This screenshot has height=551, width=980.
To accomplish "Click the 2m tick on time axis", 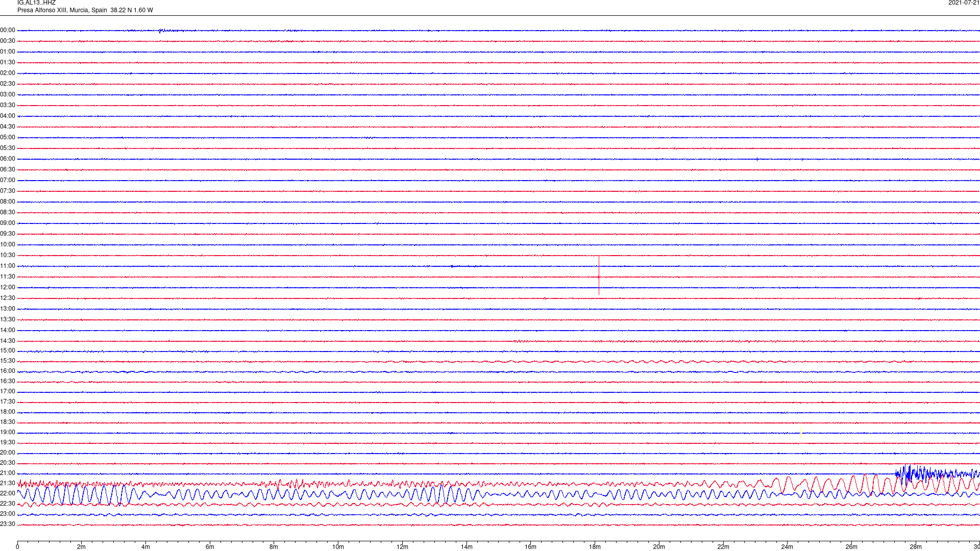I will [x=82, y=547].
